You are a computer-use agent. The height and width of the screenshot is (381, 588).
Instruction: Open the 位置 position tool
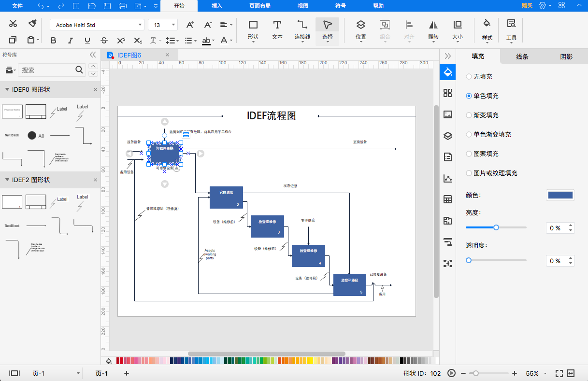point(361,30)
